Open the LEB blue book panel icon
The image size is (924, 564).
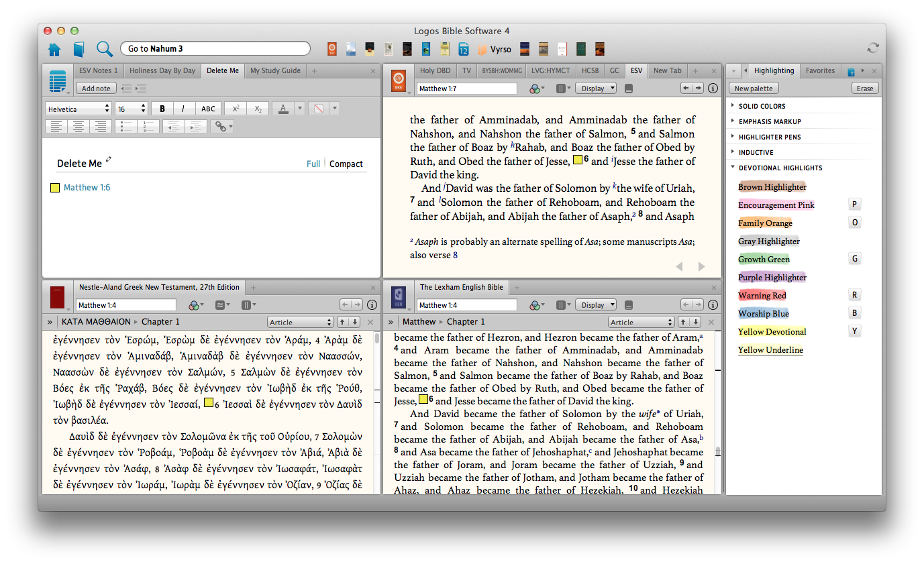(399, 297)
